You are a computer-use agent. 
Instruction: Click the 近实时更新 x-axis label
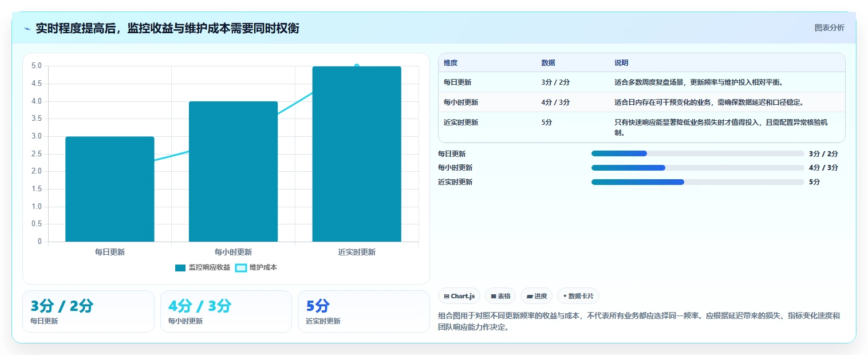click(357, 252)
